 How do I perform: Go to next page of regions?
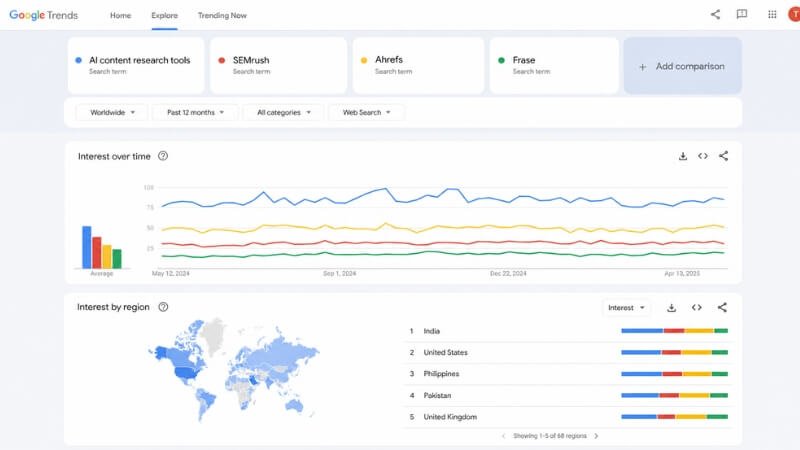pyautogui.click(x=596, y=436)
